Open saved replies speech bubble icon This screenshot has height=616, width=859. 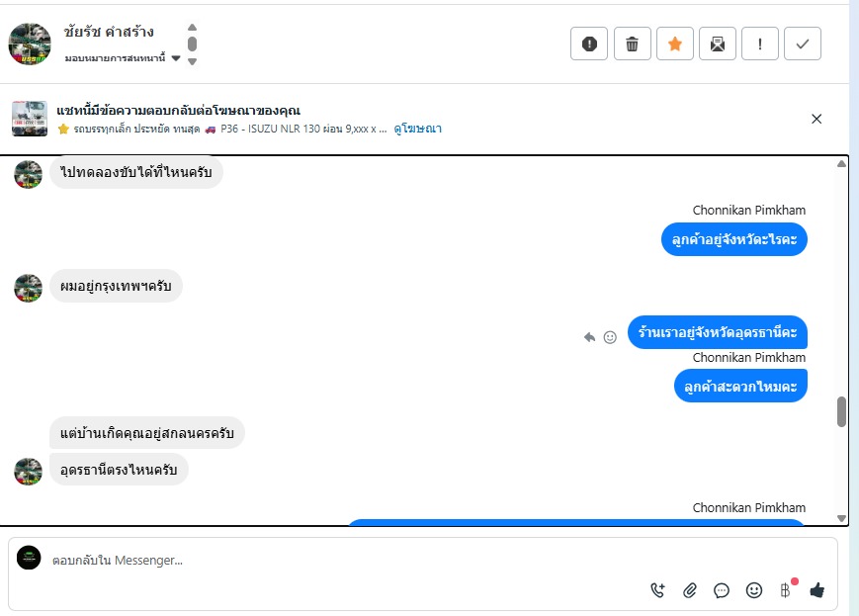click(722, 590)
